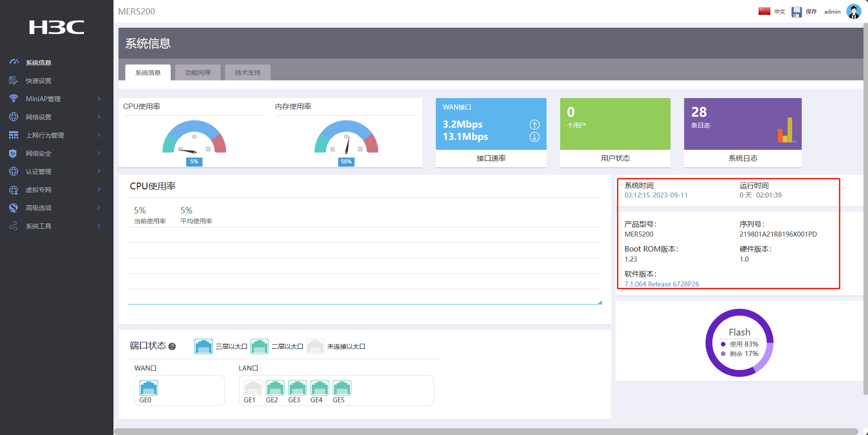Click the GE5 LAN port icon
Viewport: 868px width, 435px height.
click(x=342, y=388)
